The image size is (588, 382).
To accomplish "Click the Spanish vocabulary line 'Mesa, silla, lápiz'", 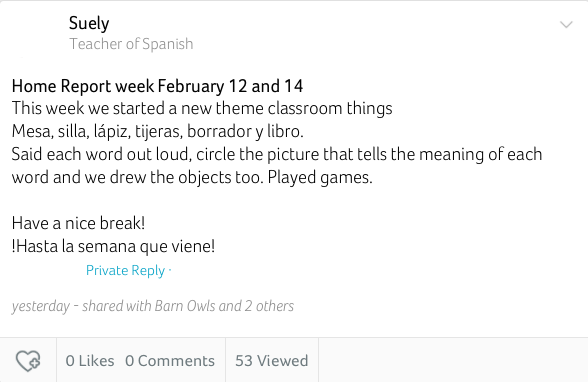I will pyautogui.click(x=158, y=132).
